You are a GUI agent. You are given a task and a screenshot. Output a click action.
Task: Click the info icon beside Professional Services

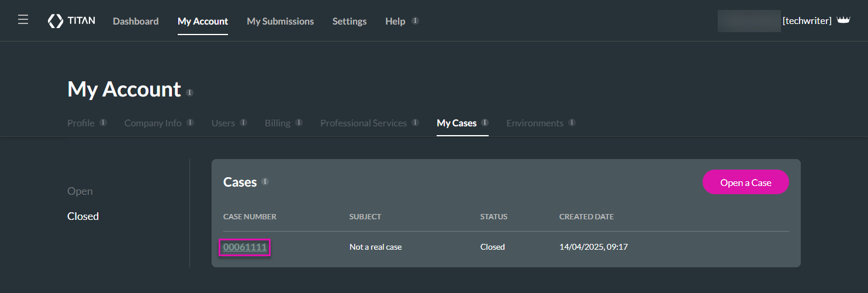point(415,123)
